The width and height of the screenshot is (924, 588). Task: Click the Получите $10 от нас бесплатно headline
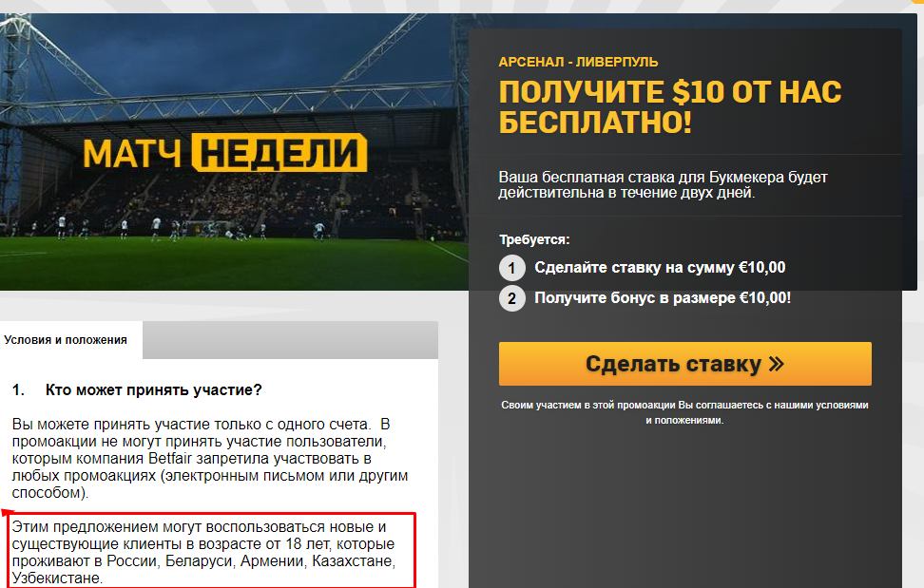tap(670, 107)
